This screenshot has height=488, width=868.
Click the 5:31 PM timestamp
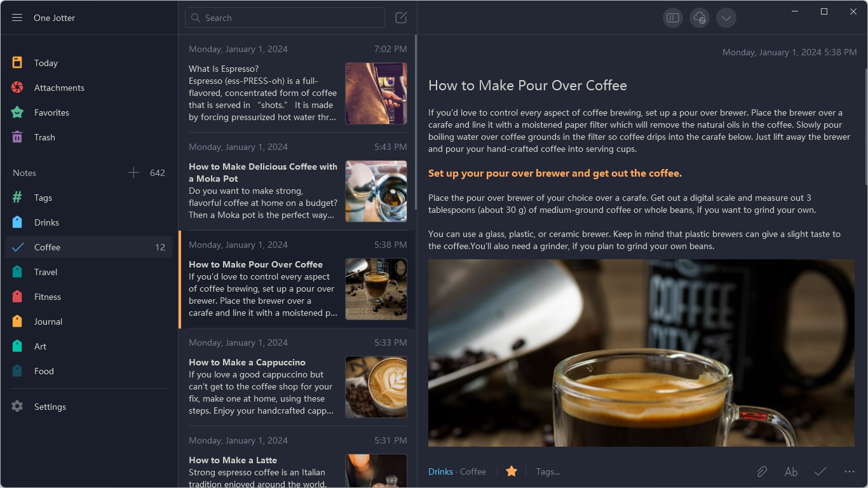click(391, 440)
